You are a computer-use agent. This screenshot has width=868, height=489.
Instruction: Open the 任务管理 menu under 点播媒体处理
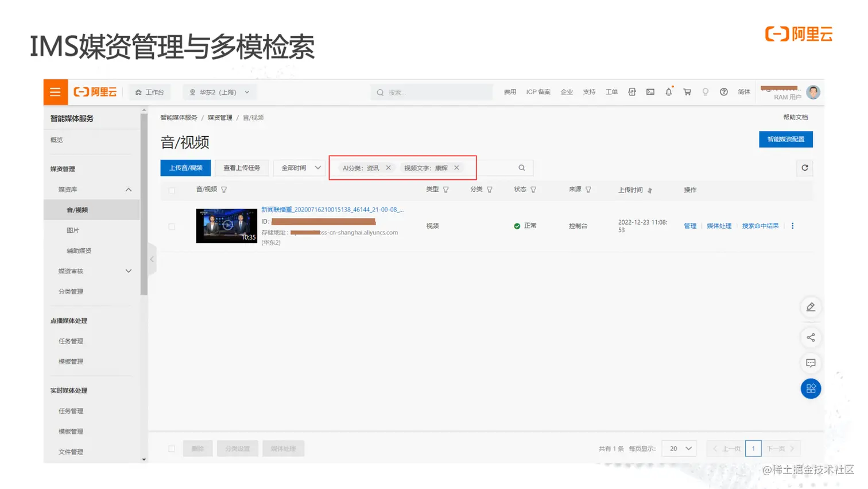(x=70, y=341)
